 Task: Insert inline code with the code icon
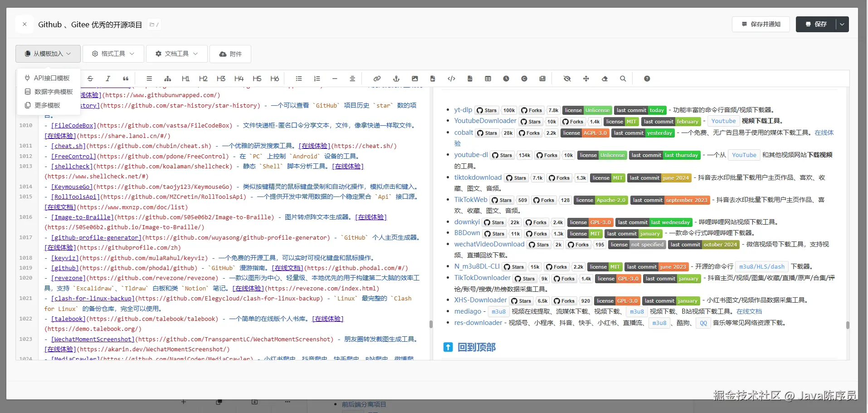(451, 79)
